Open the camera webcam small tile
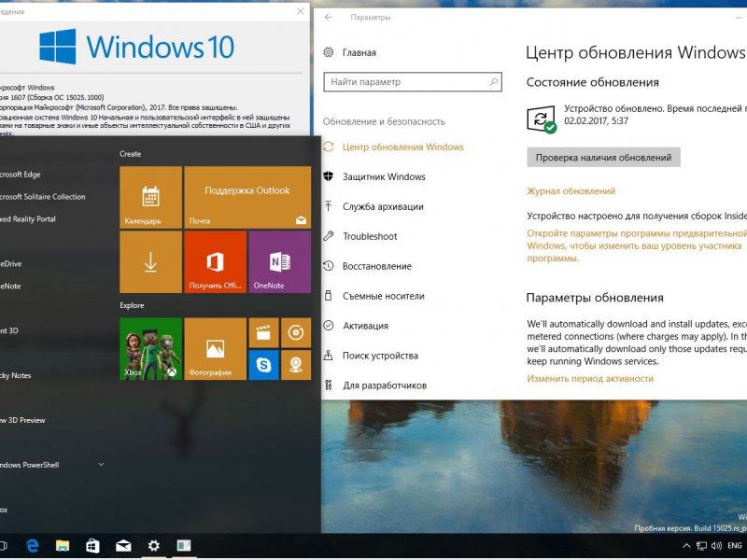747x560 pixels. point(296,365)
